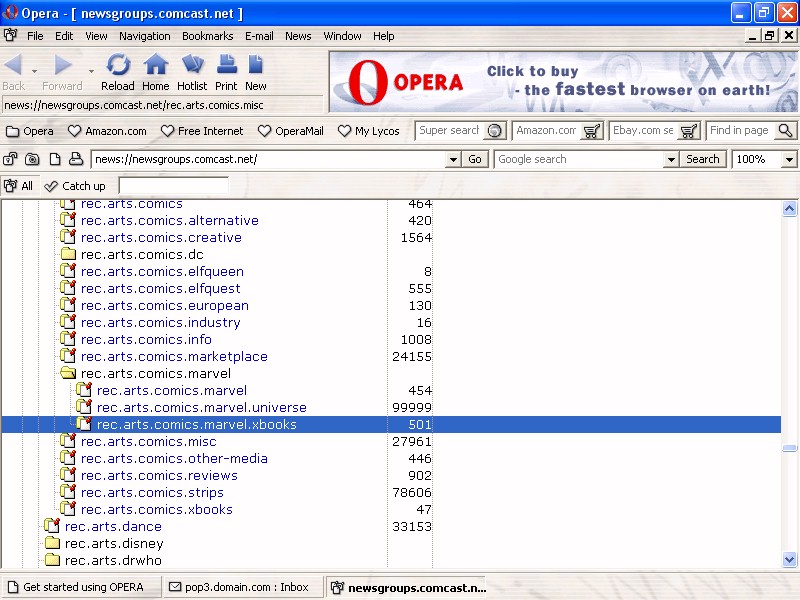Click the Forward arrow button

(x=62, y=71)
